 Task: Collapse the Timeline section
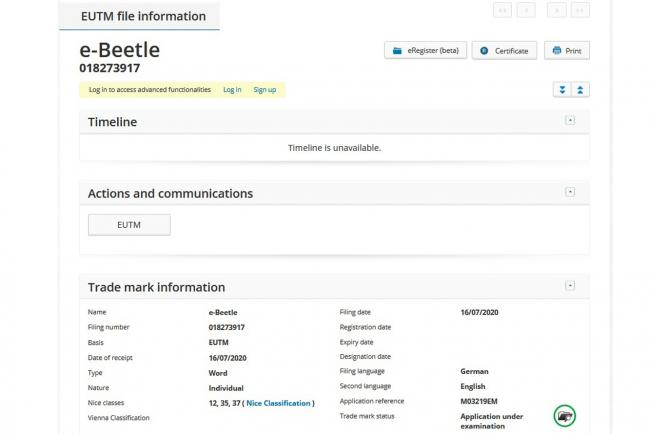pos(570,120)
